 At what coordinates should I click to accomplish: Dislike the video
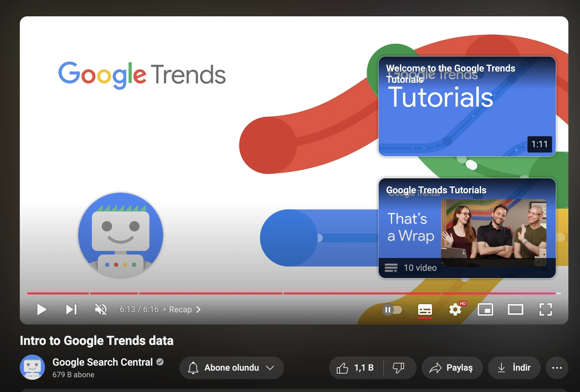(x=399, y=368)
